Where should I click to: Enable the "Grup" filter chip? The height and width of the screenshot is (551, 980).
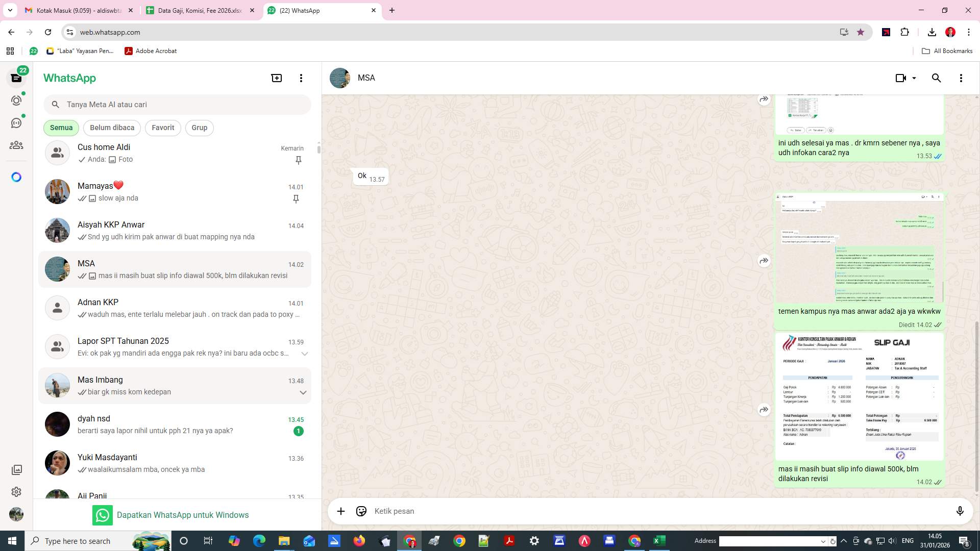point(199,128)
